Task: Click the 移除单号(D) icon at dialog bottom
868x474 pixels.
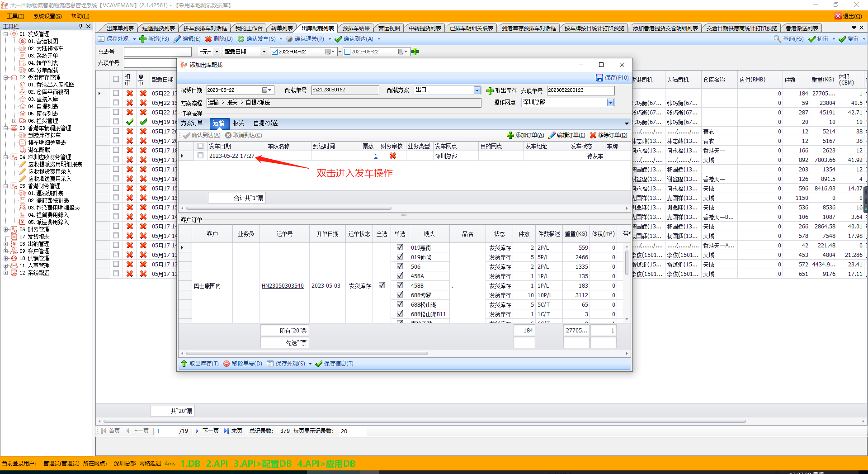Action: tap(226, 364)
